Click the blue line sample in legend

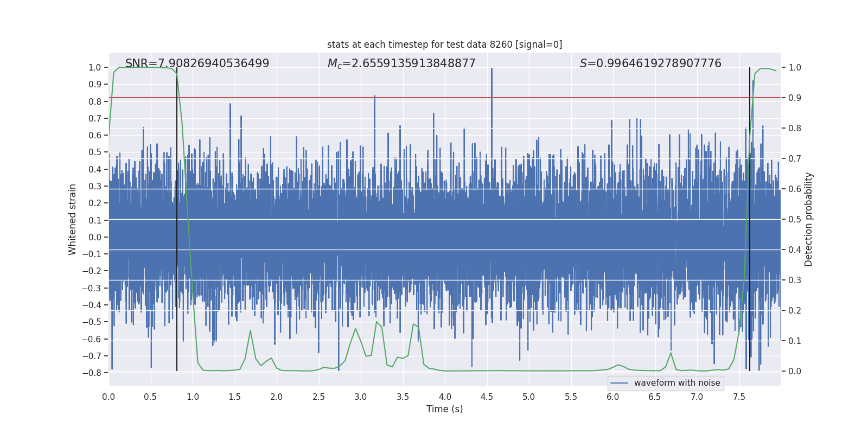[x=619, y=383]
